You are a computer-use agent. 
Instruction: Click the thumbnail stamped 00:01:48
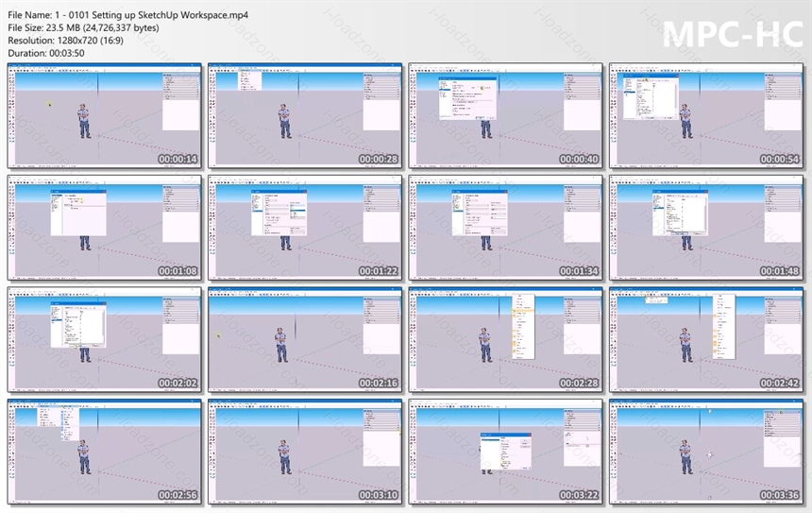(x=706, y=228)
